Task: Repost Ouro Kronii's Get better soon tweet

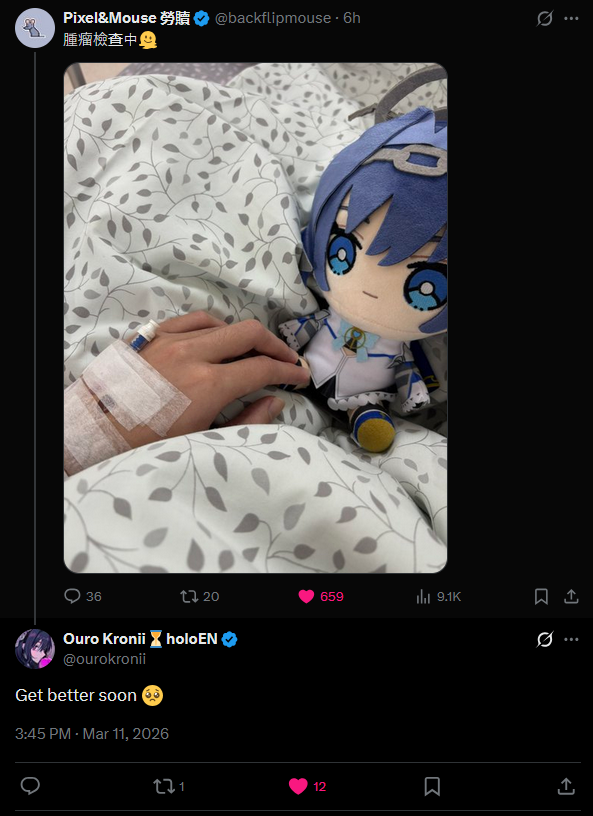Action: (169, 786)
